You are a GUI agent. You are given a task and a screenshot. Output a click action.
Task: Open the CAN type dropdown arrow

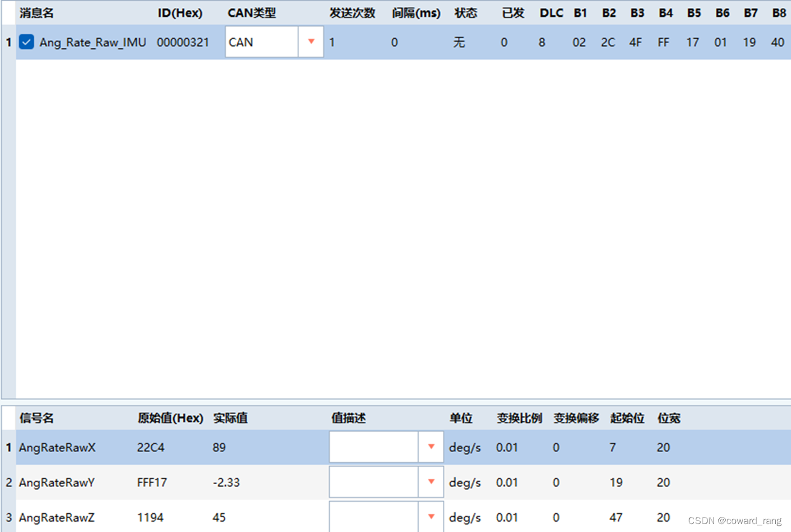coord(311,42)
